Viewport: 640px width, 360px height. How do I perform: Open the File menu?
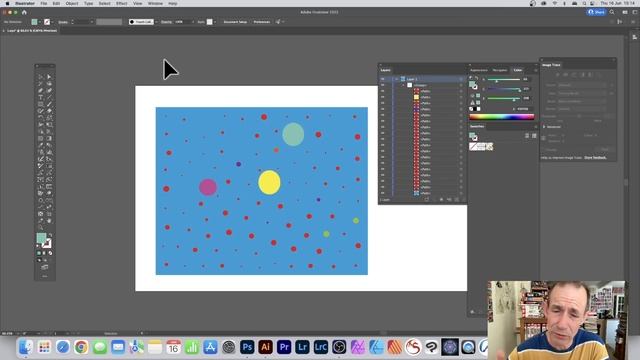coord(44,3)
